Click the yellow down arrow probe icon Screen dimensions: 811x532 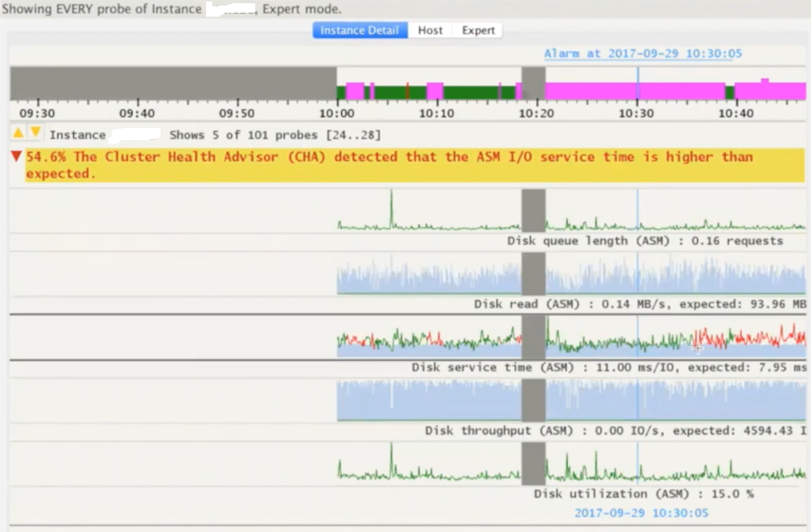click(x=35, y=133)
